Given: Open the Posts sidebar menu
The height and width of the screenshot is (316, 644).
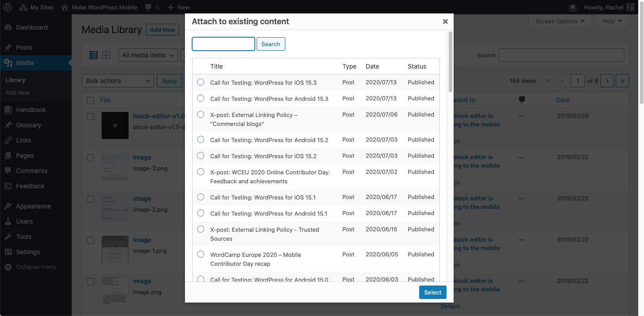Looking at the screenshot, I should (36, 48).
